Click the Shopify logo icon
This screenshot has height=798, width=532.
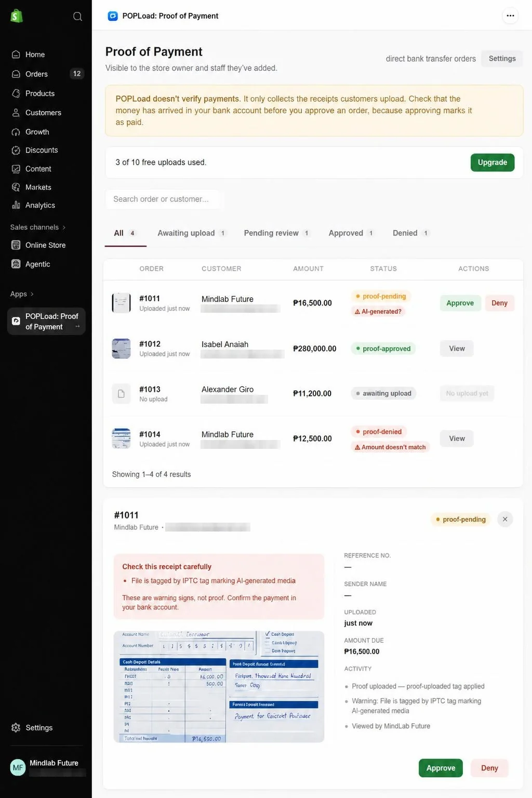pos(17,16)
